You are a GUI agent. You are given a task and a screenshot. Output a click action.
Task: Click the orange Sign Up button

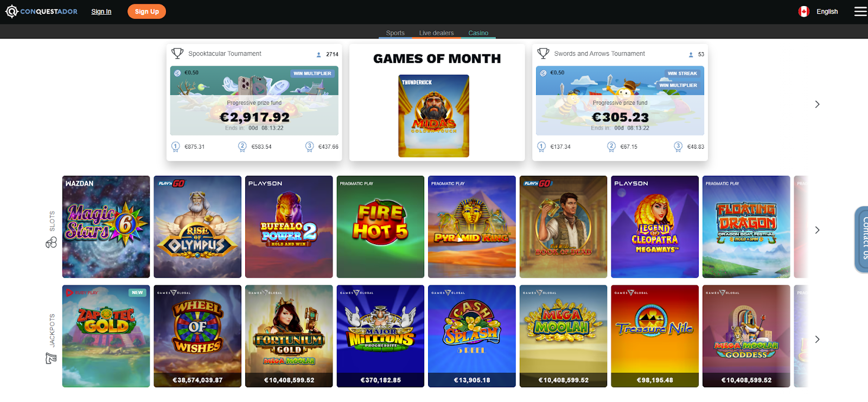[146, 11]
